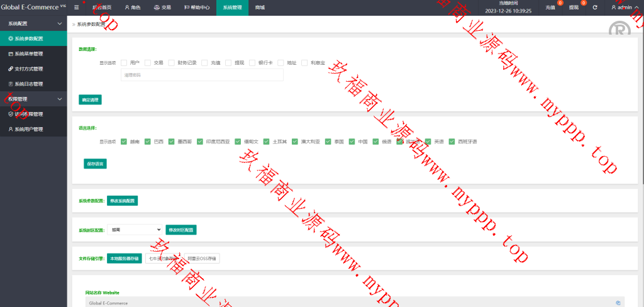Open 支付方式管理 in the sidebar

pos(28,69)
